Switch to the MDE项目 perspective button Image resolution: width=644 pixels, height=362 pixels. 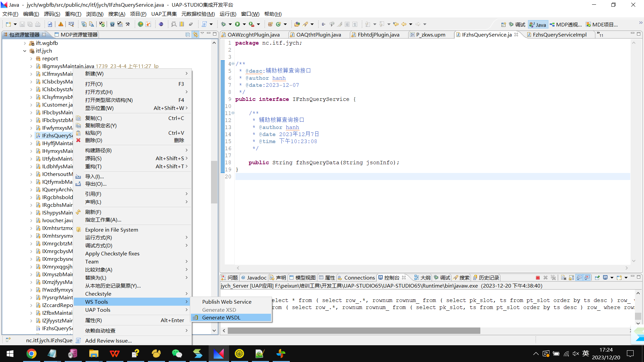602,24
